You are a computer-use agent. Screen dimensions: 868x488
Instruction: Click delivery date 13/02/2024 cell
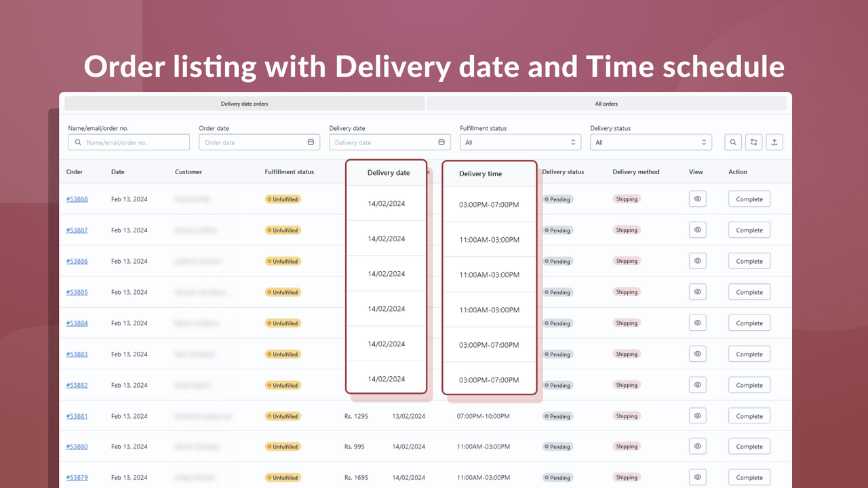(x=409, y=416)
